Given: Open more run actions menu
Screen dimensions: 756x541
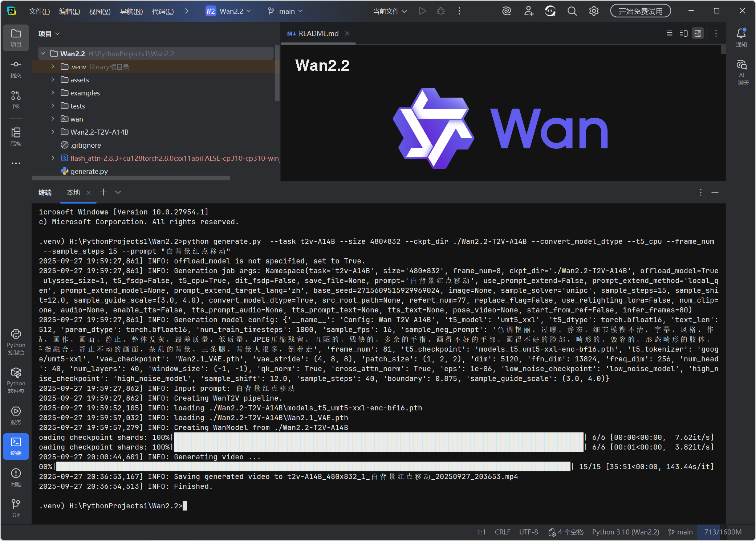Looking at the screenshot, I should click(459, 11).
